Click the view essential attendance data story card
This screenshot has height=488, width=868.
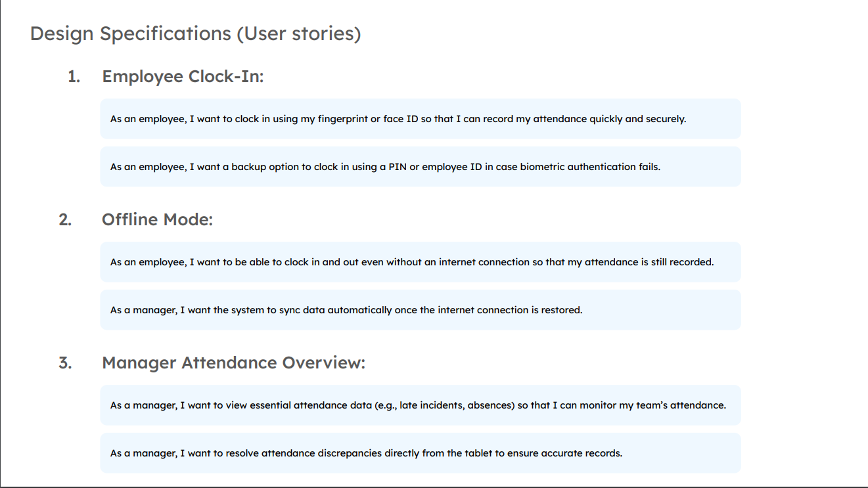[x=420, y=405]
